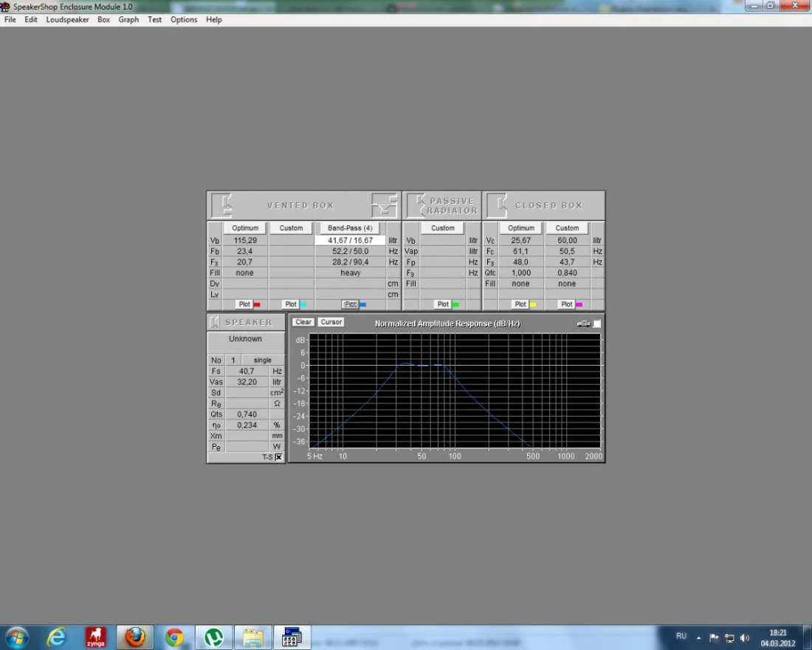Click the car icon in graph header
The height and width of the screenshot is (650, 812).
point(583,324)
